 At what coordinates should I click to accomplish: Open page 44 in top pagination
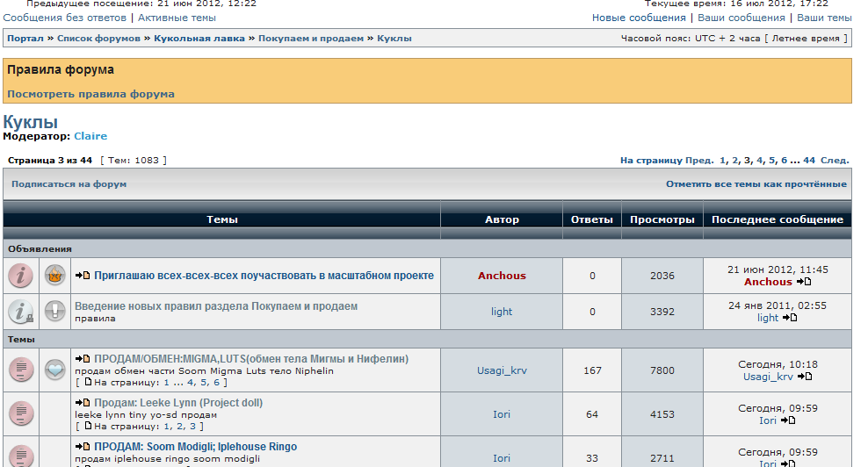809,161
